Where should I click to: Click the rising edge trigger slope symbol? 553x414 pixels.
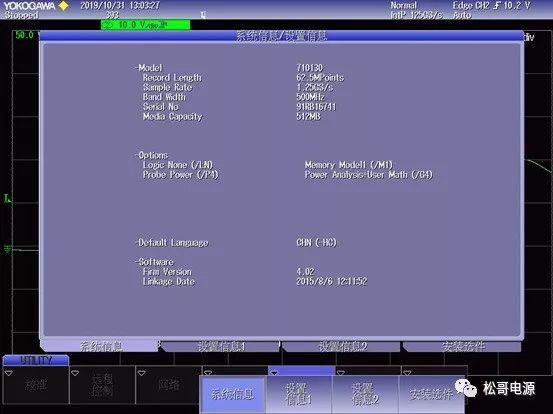coord(497,6)
